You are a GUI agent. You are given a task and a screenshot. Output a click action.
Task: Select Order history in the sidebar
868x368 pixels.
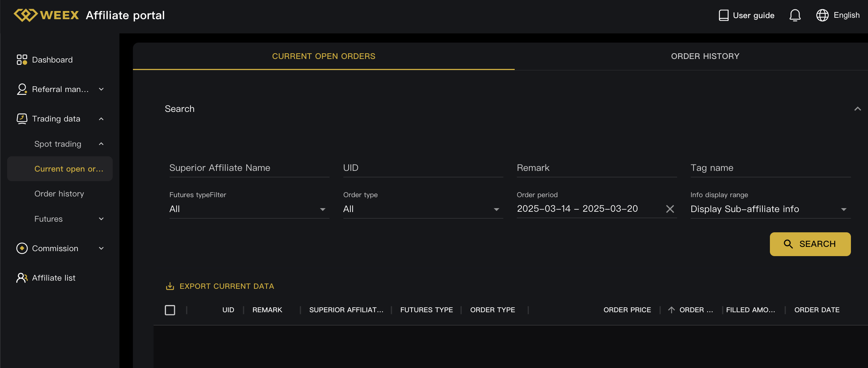59,194
